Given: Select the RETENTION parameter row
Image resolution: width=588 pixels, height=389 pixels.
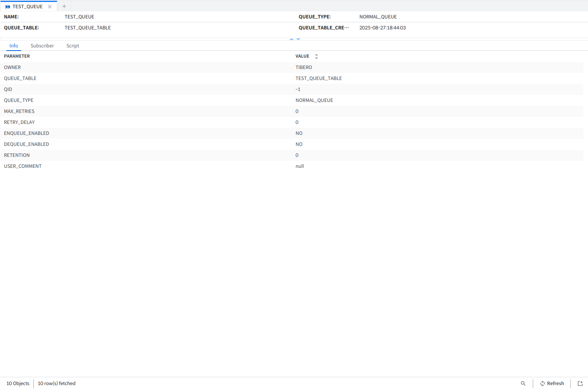Looking at the screenshot, I should pos(17,155).
